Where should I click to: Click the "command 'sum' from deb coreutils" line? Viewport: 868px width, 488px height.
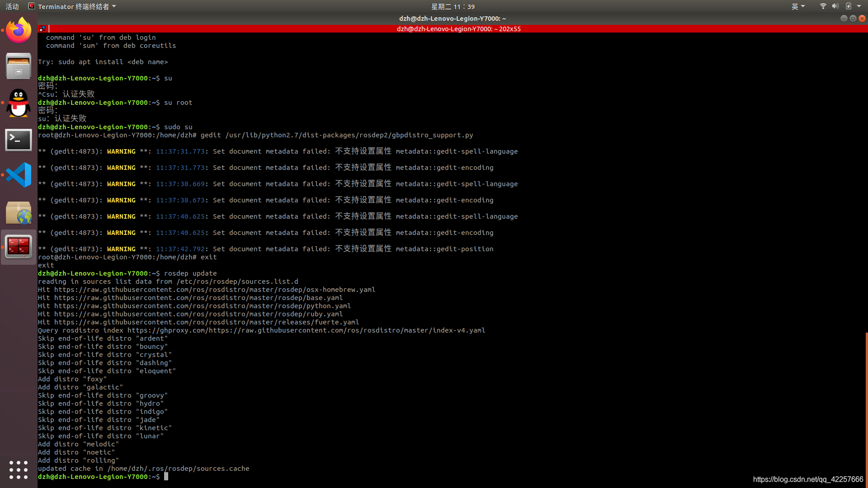(111, 46)
